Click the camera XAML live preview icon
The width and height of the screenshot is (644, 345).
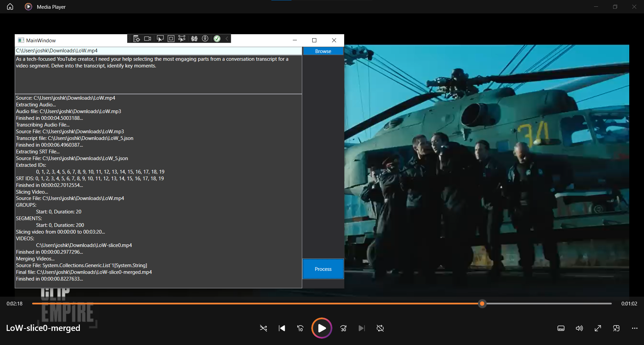click(x=148, y=39)
